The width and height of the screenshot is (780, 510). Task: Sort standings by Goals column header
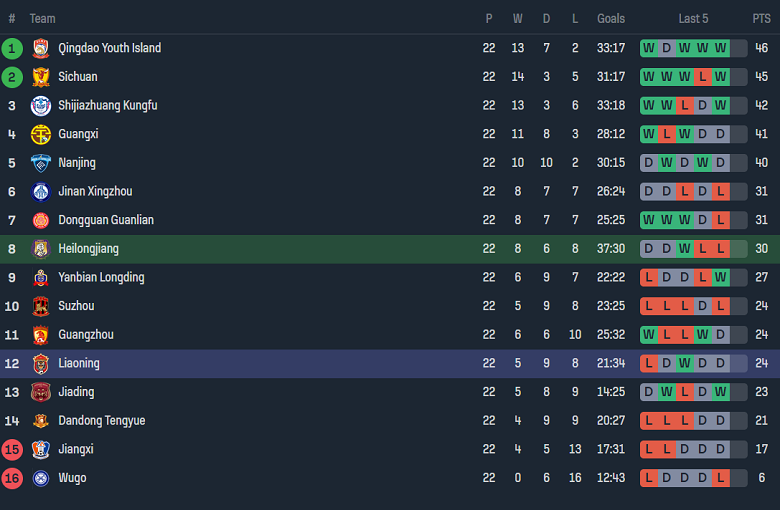[x=611, y=19]
